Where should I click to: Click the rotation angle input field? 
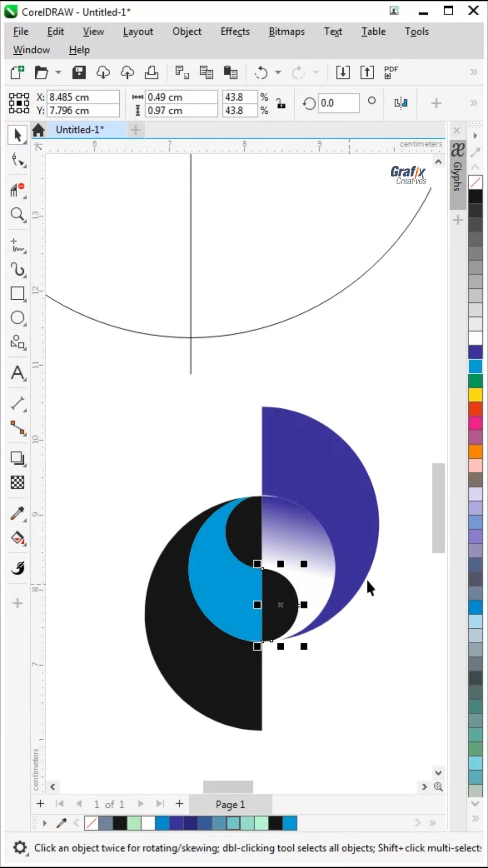(338, 104)
